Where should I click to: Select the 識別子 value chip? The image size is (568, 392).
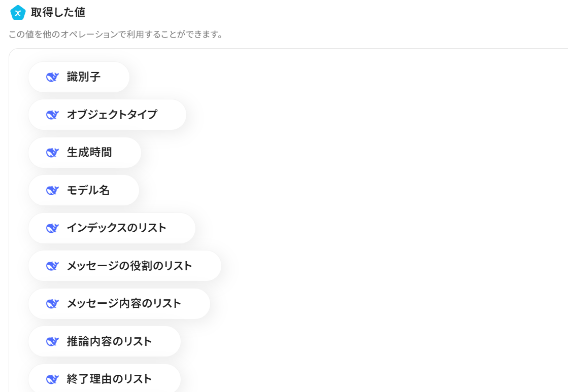(84, 77)
